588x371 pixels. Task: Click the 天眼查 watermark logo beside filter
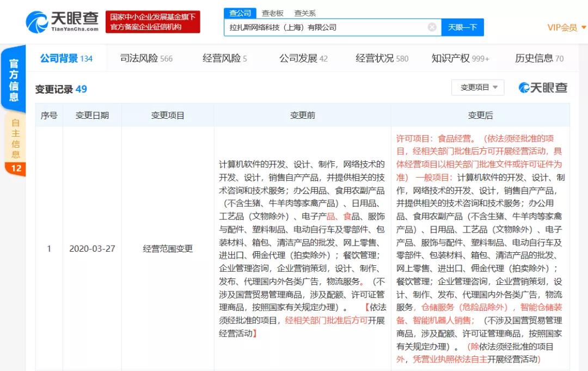(543, 88)
